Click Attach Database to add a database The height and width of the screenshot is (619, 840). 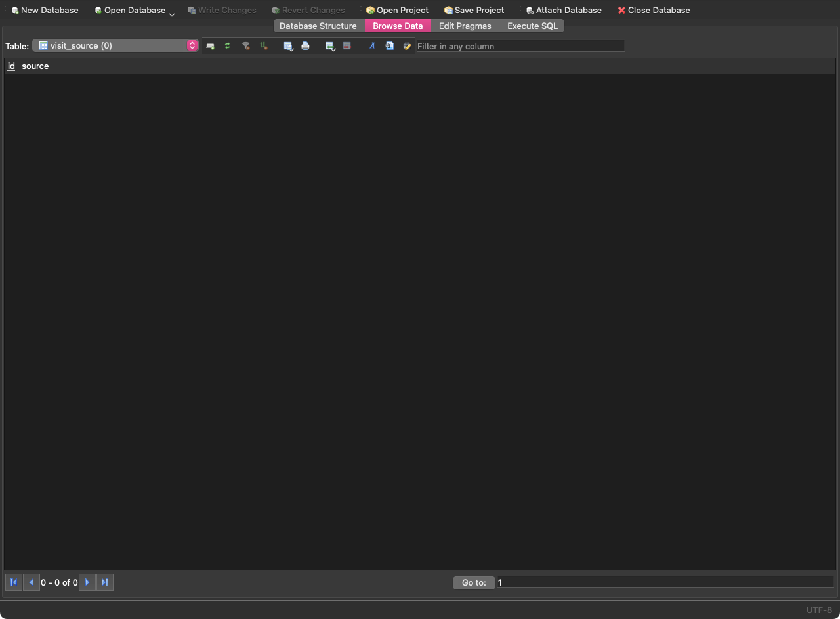pyautogui.click(x=563, y=10)
